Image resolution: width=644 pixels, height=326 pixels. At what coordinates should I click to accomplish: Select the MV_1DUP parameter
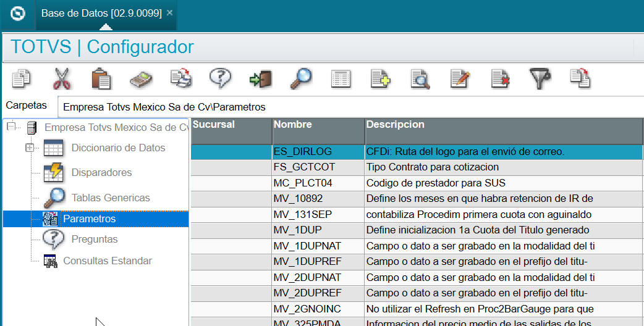click(298, 230)
